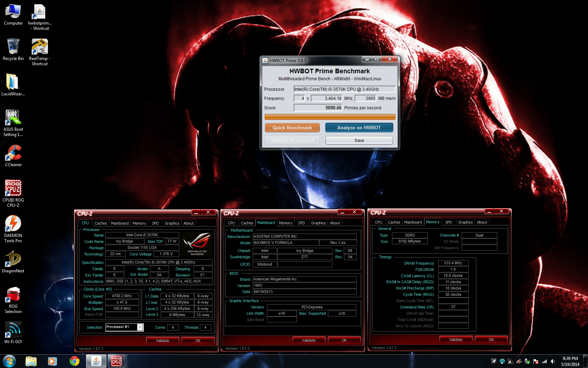The height and width of the screenshot is (368, 588).
Task: Open the LucidWizard folder icon
Action: coord(13,85)
